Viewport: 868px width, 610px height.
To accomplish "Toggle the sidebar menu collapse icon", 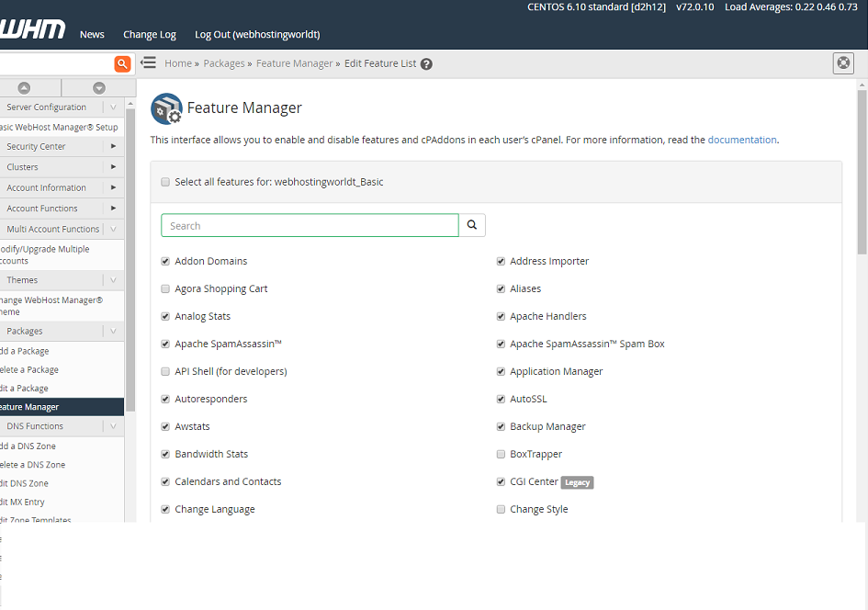I will pyautogui.click(x=148, y=63).
